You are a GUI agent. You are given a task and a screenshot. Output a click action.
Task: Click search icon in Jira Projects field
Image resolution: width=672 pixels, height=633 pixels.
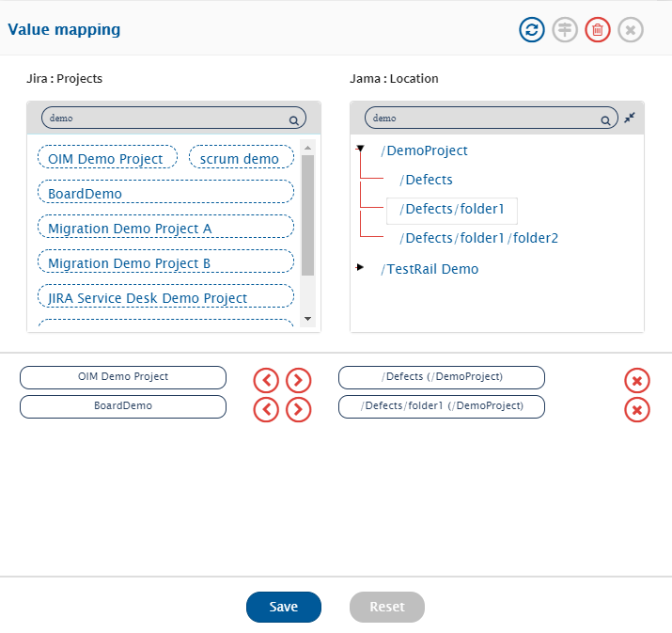point(293,120)
